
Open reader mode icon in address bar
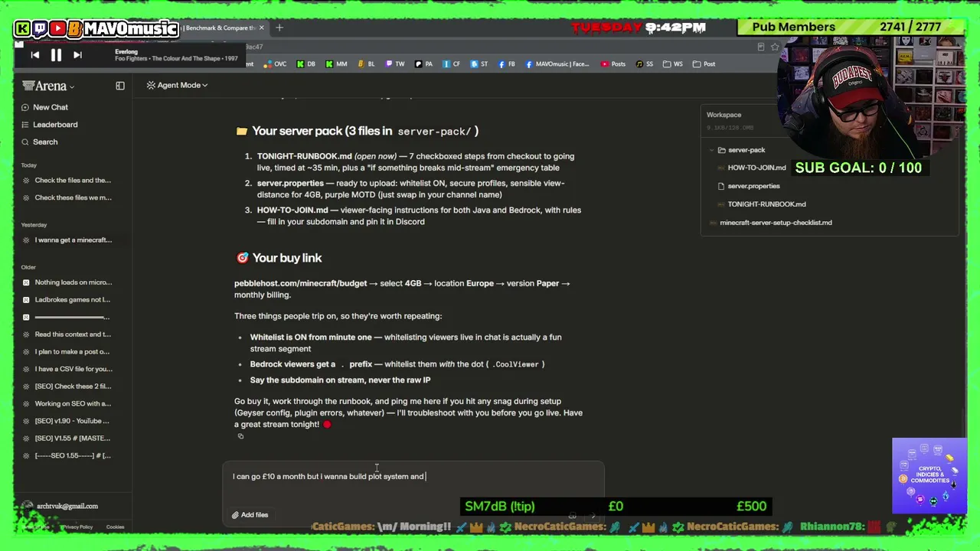pyautogui.click(x=760, y=47)
